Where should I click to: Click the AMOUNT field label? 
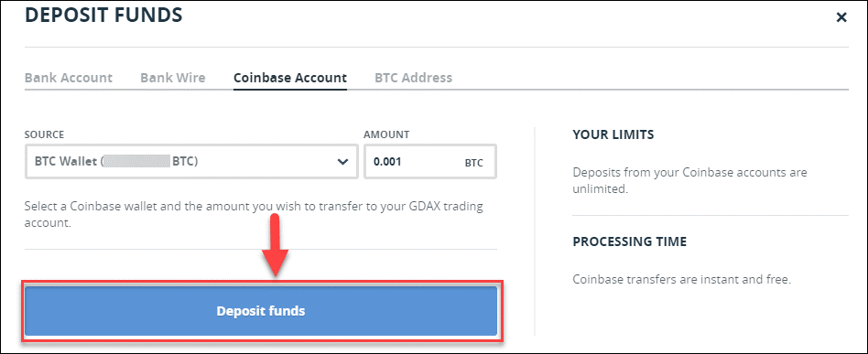point(386,134)
